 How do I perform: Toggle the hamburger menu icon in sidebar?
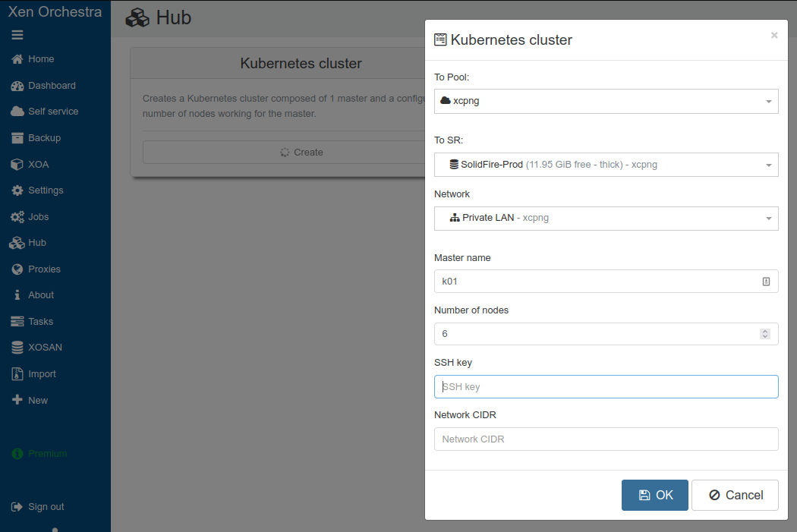(x=17, y=35)
